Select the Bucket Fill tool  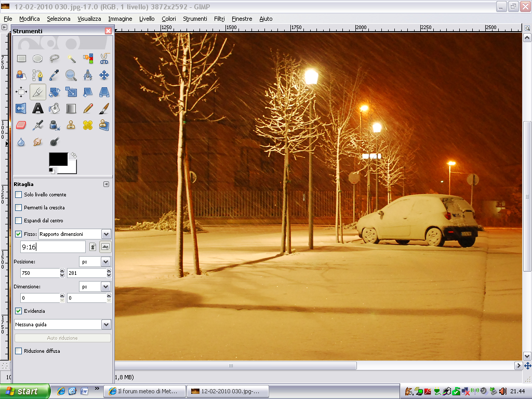click(x=55, y=109)
